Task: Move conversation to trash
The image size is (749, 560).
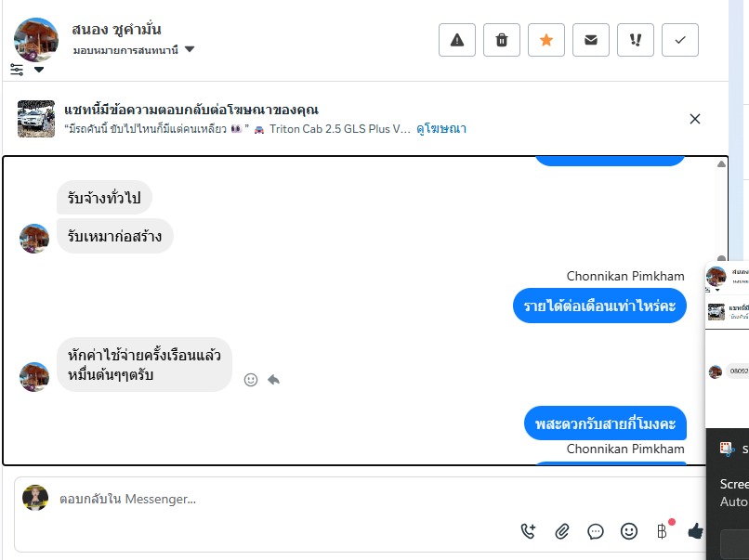Action: pos(502,40)
